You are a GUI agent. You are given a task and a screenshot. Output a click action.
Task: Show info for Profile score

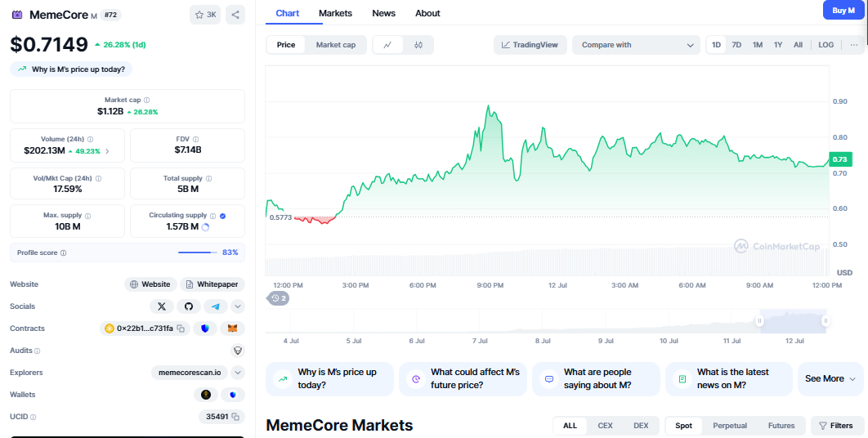63,253
